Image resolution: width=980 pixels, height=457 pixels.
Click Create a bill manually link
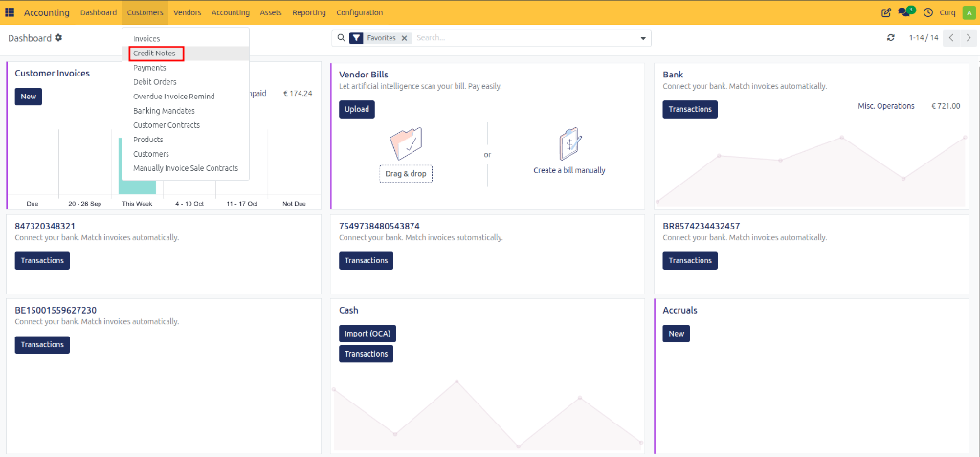[x=569, y=170]
